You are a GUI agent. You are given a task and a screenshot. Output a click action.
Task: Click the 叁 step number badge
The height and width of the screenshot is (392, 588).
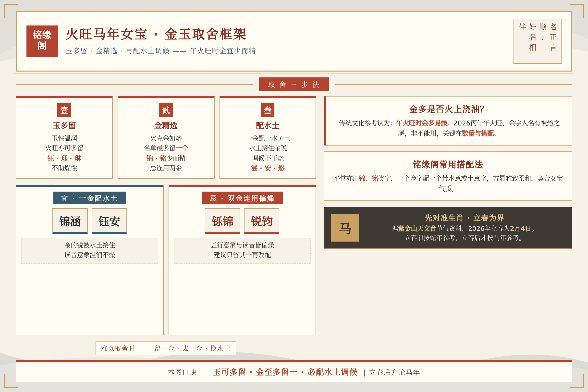pos(268,110)
